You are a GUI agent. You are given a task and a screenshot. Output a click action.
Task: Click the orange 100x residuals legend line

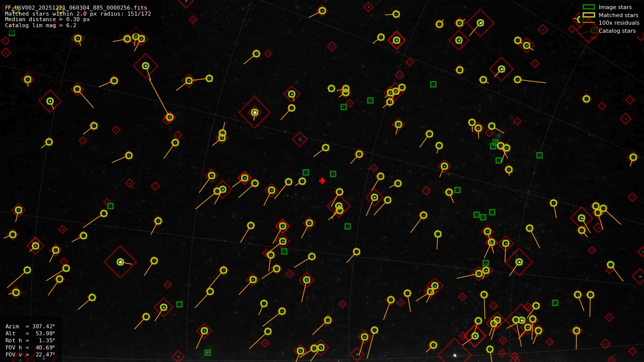pos(589,23)
